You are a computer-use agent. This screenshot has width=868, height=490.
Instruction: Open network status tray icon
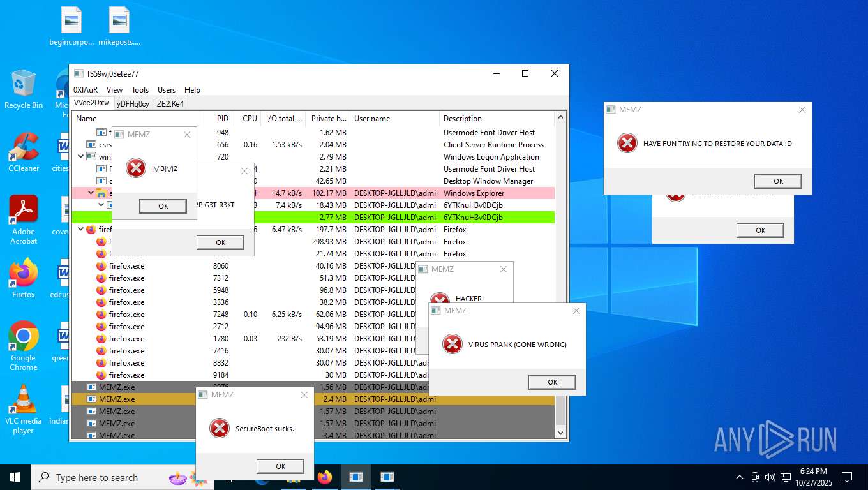click(785, 477)
